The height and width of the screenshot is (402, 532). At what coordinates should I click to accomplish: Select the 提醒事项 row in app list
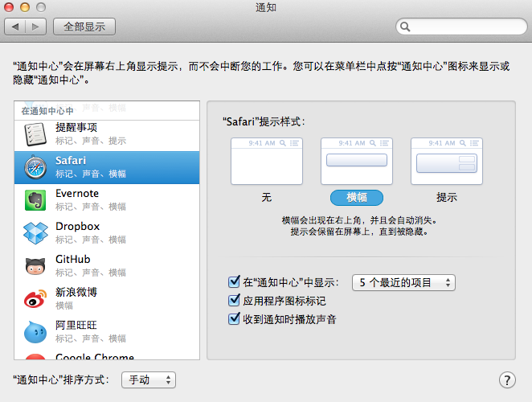[107, 136]
